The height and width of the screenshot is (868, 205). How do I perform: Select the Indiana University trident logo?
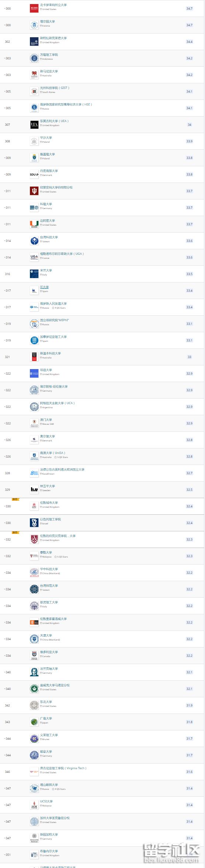click(x=34, y=191)
